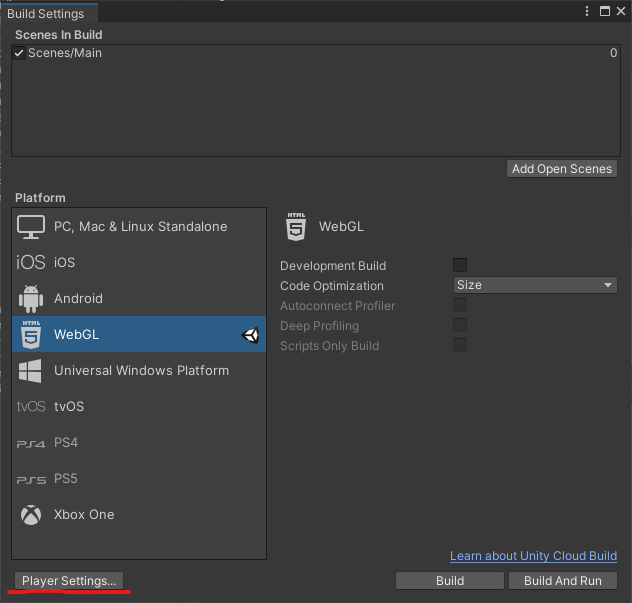632x603 pixels.
Task: Select the Scenes/Main scene entry
Action: pos(65,53)
